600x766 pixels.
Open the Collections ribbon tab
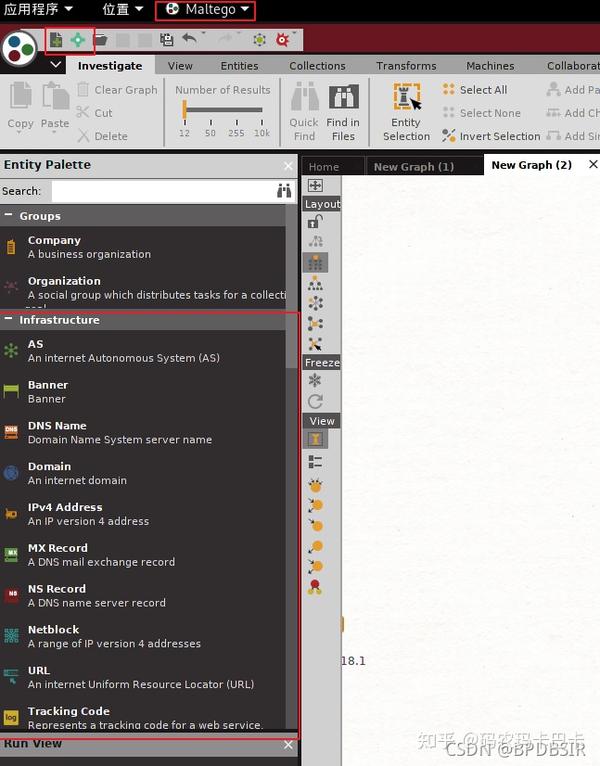coord(317,65)
